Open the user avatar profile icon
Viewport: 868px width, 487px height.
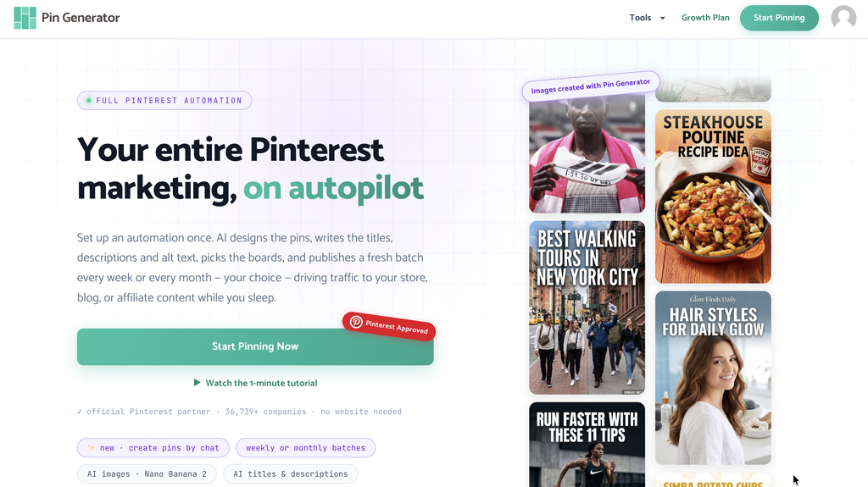[843, 18]
